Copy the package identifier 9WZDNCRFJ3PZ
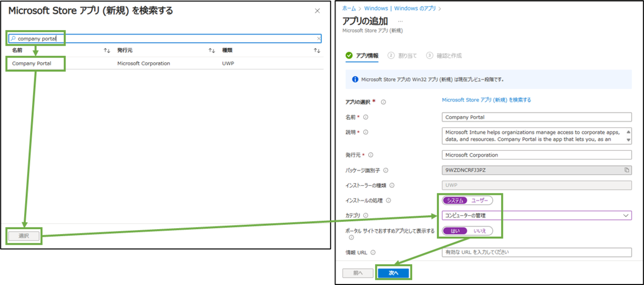Image resolution: width=644 pixels, height=285 pixels. 626,170
